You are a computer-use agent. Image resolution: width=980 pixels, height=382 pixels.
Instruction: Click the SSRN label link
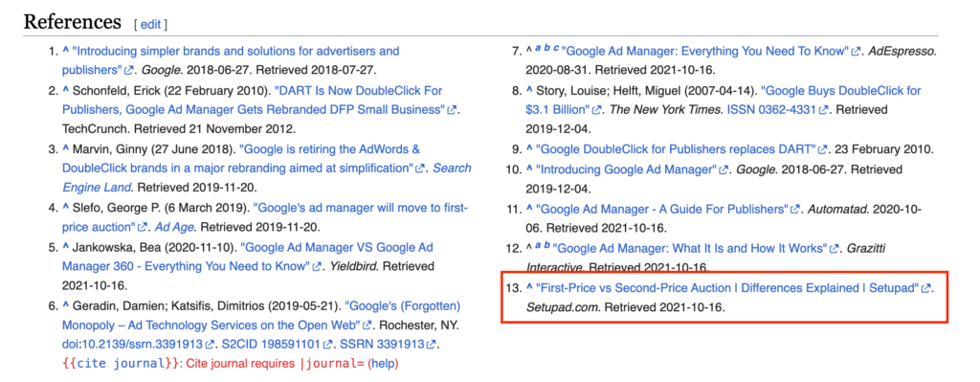point(354,345)
